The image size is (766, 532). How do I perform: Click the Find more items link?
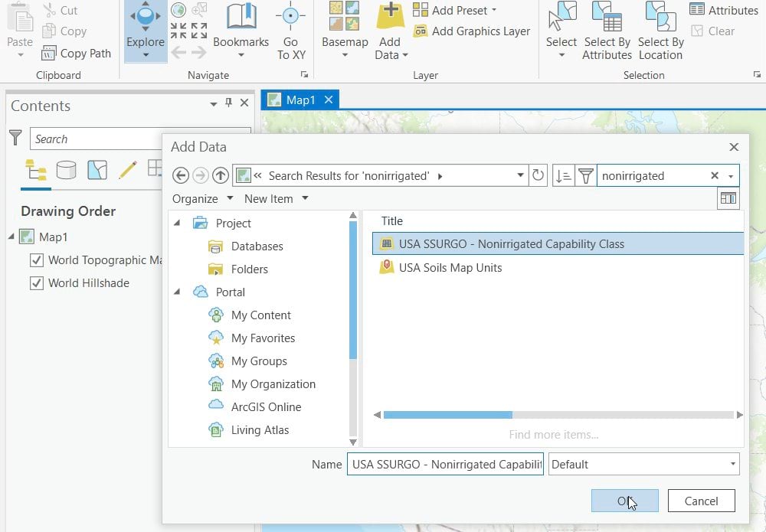pos(554,434)
